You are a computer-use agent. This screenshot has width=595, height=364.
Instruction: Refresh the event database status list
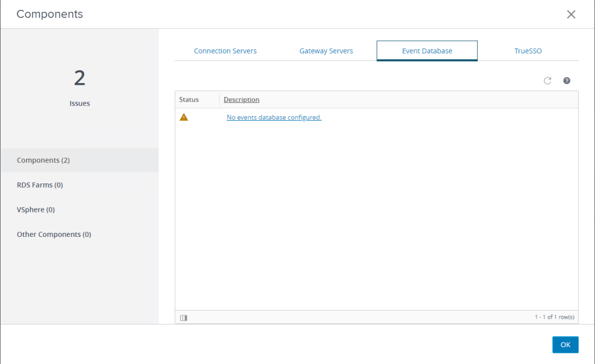click(x=547, y=81)
